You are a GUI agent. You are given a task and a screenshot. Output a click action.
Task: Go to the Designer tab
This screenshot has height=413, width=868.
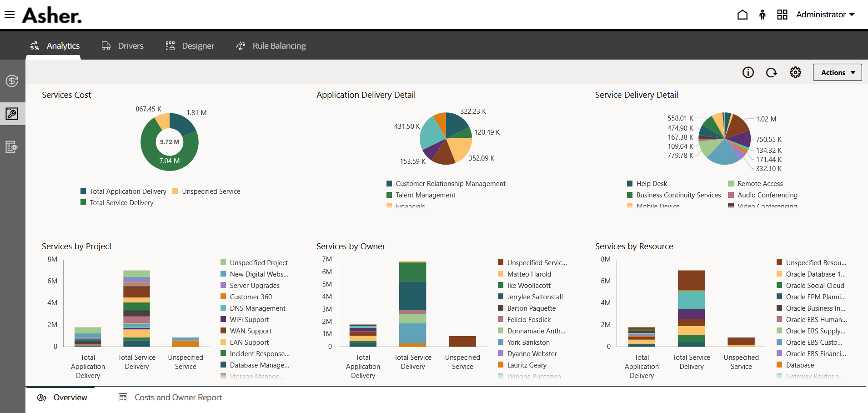point(190,46)
